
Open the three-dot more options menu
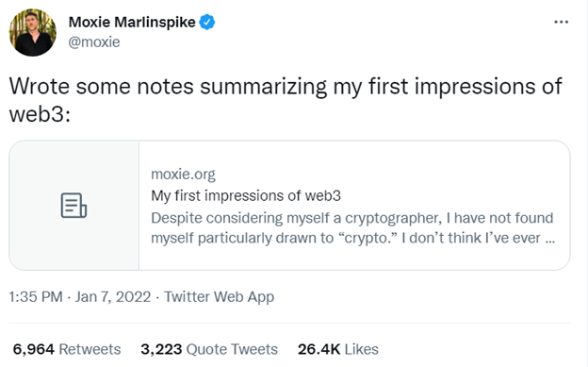click(561, 22)
